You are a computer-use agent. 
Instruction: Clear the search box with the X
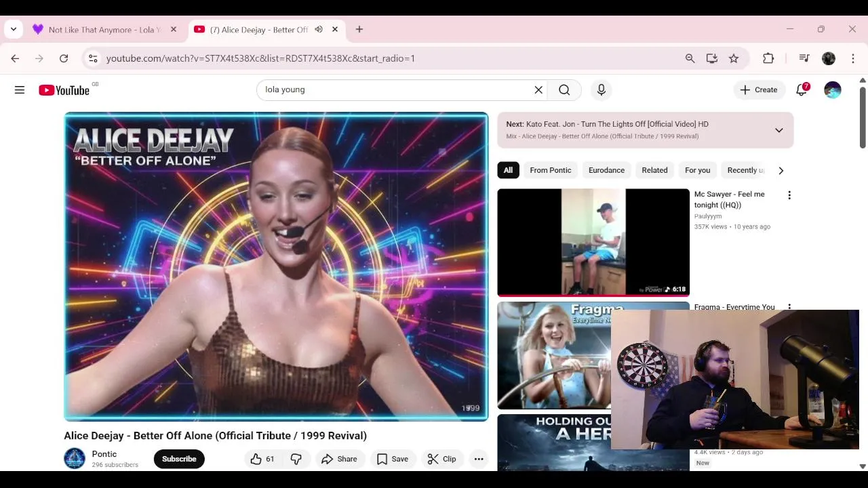pyautogui.click(x=538, y=89)
